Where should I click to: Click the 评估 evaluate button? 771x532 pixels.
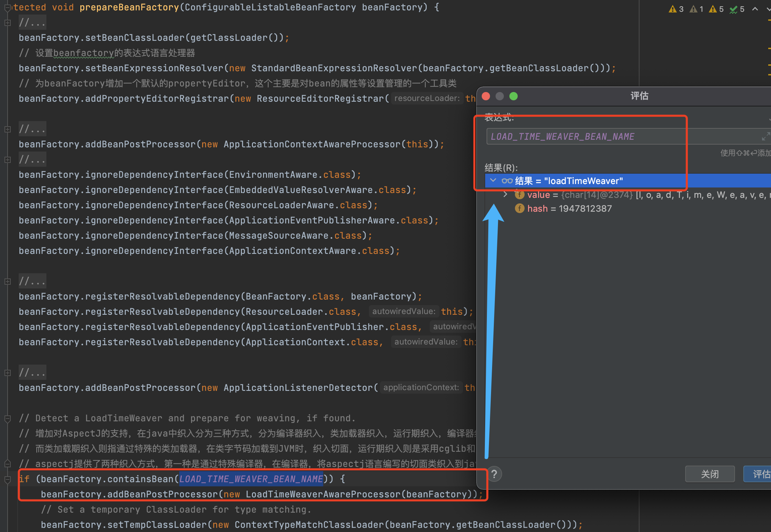tap(757, 474)
